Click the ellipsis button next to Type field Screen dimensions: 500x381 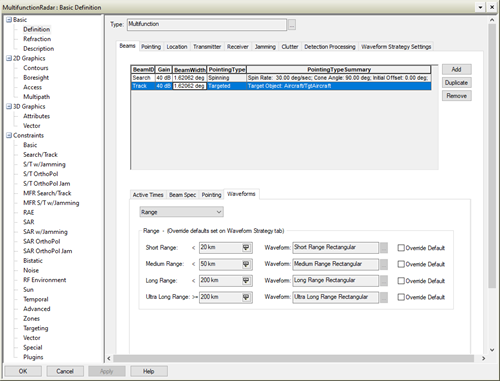[292, 25]
